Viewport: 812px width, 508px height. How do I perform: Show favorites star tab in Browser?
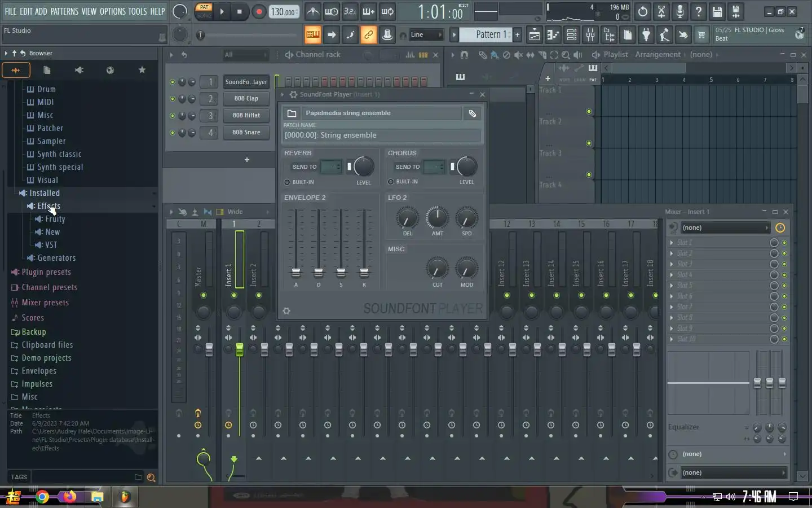pyautogui.click(x=142, y=70)
